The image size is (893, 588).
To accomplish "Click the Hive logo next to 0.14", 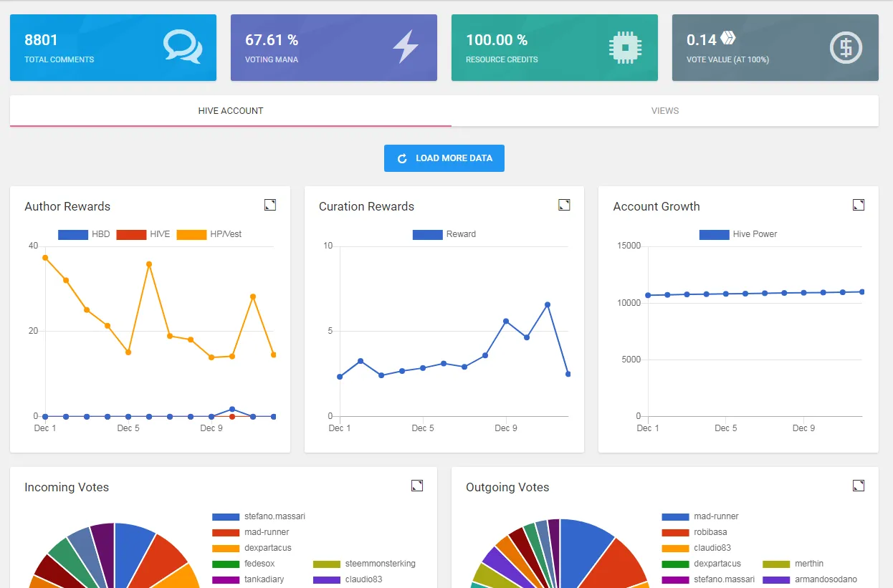I will coord(728,38).
